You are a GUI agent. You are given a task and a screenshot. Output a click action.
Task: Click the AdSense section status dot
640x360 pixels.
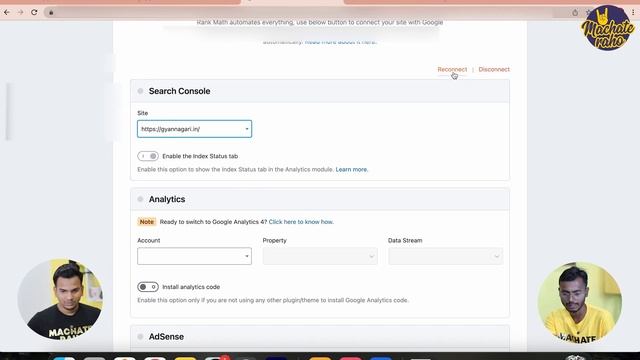(140, 337)
